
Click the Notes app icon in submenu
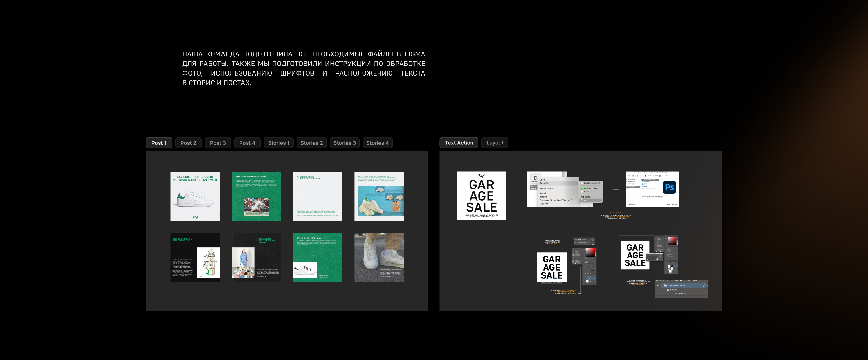pyautogui.click(x=582, y=192)
